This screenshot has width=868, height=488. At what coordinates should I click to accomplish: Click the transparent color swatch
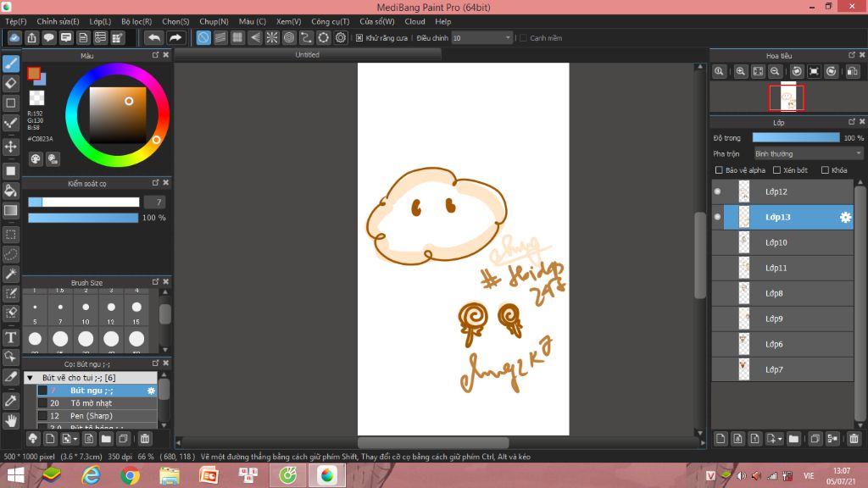point(36,98)
